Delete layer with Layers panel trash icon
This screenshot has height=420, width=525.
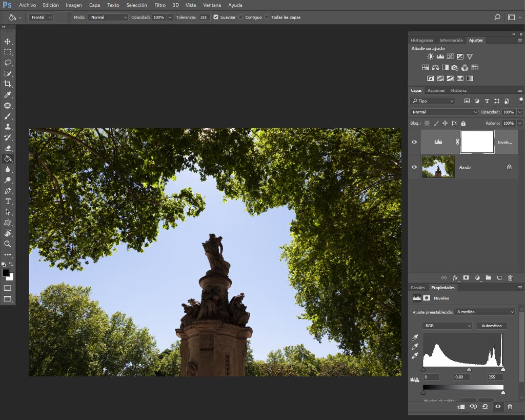coord(510,277)
